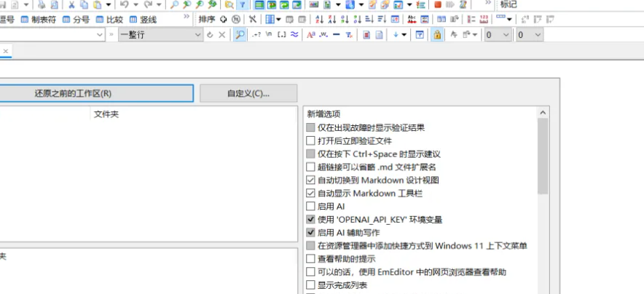The image size is (644, 294).
Task: Toggle the Filter funnel icon in top toolbar
Action: (242, 5)
